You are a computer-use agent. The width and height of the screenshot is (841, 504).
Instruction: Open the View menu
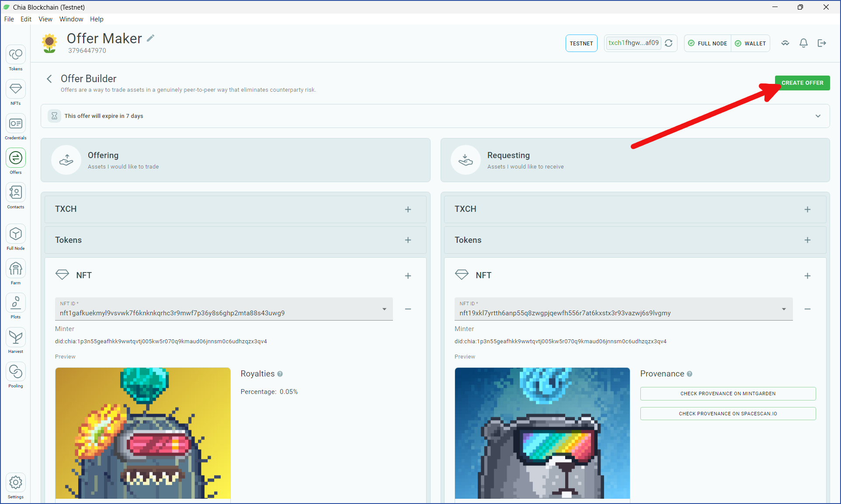tap(45, 19)
